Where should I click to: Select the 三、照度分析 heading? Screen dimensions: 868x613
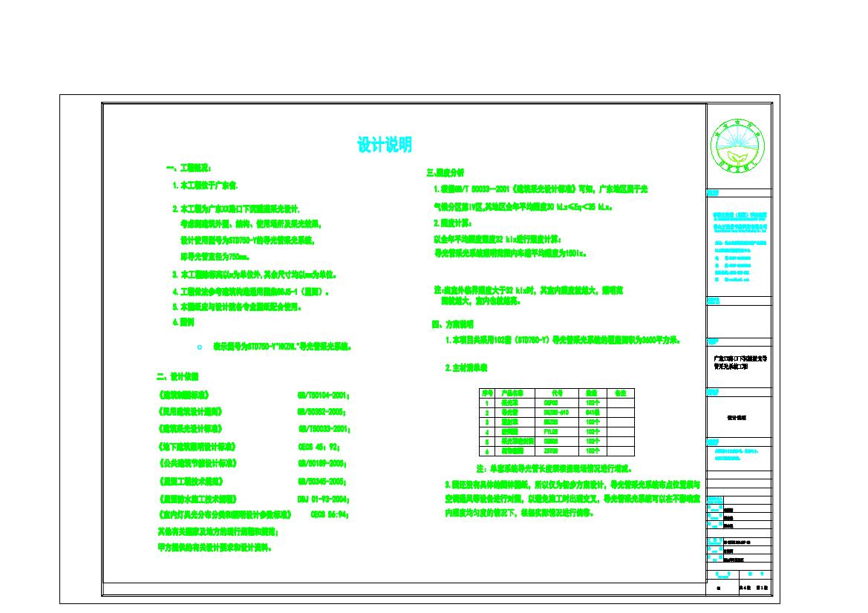tap(446, 172)
